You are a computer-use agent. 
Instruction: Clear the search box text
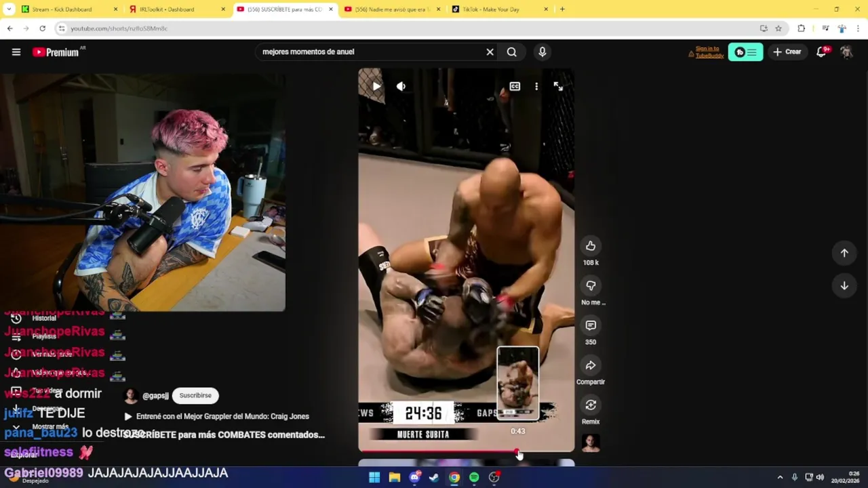(490, 52)
